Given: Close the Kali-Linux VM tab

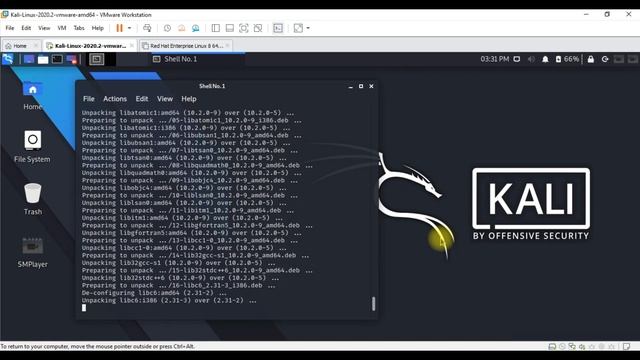Looking at the screenshot, I should coord(132,46).
